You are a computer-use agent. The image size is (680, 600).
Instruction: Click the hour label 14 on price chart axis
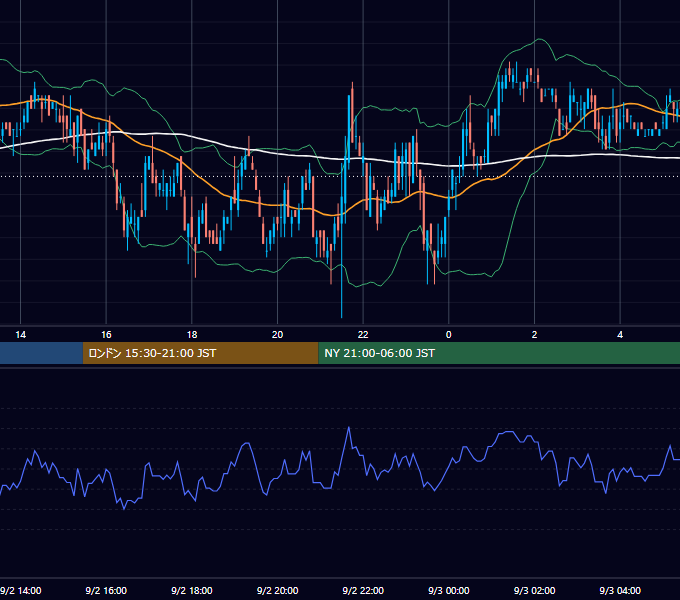pyautogui.click(x=20, y=335)
